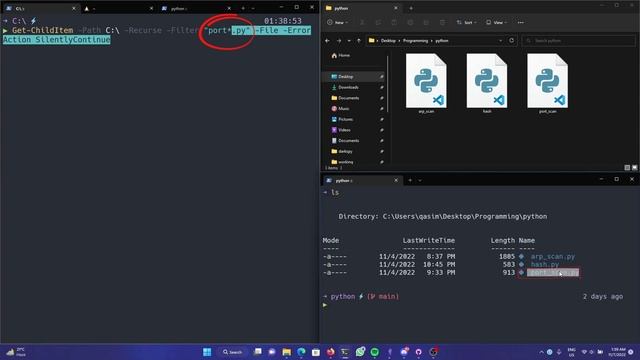Open the clock and date in taskbar

pyautogui.click(x=618, y=352)
